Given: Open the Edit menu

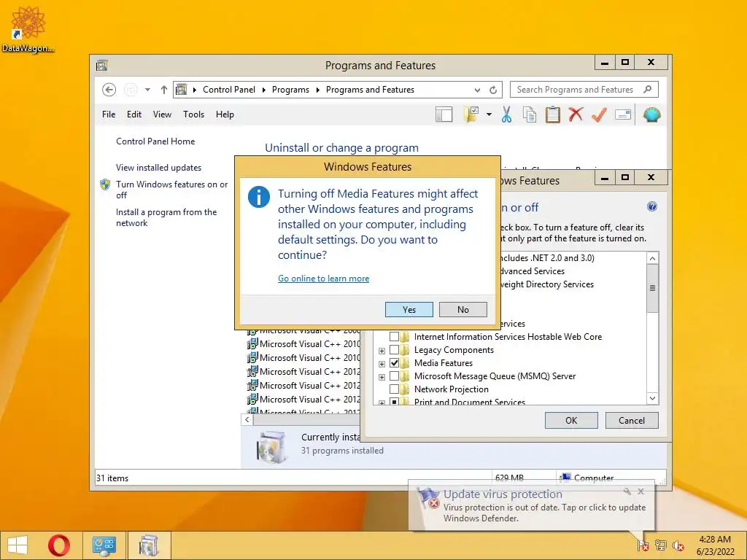Looking at the screenshot, I should (134, 114).
